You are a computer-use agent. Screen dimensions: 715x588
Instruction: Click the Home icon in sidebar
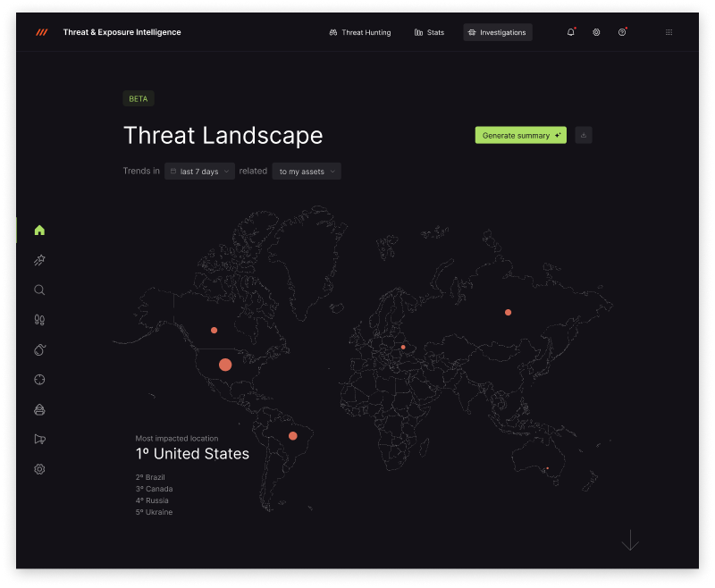[x=39, y=231]
